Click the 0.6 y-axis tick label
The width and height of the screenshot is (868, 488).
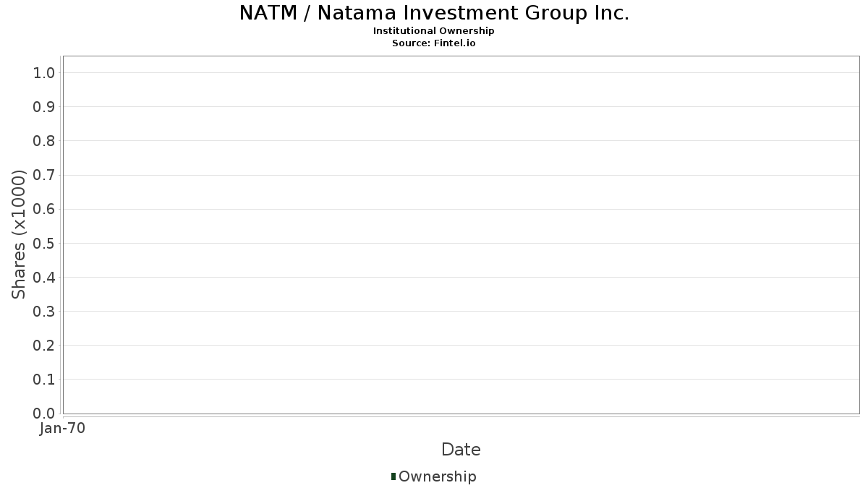point(44,209)
